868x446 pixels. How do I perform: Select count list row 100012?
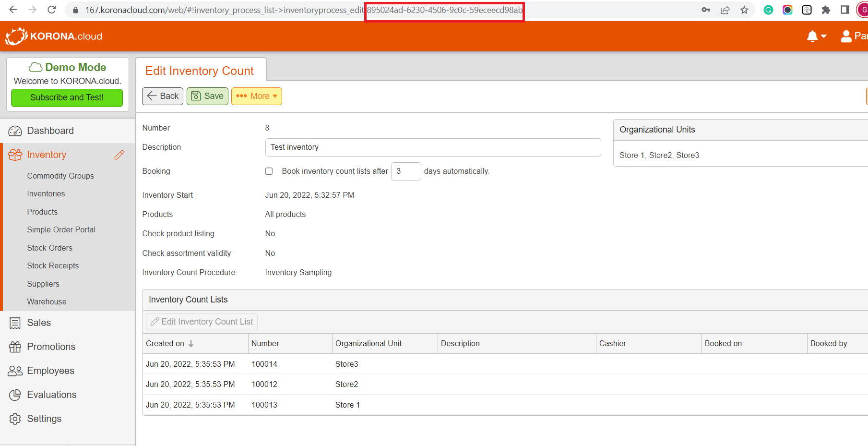pos(505,384)
